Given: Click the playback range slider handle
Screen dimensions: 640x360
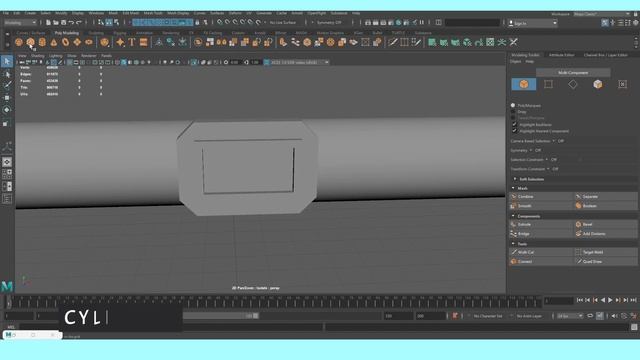Looking at the screenshot, I should (x=256, y=316).
